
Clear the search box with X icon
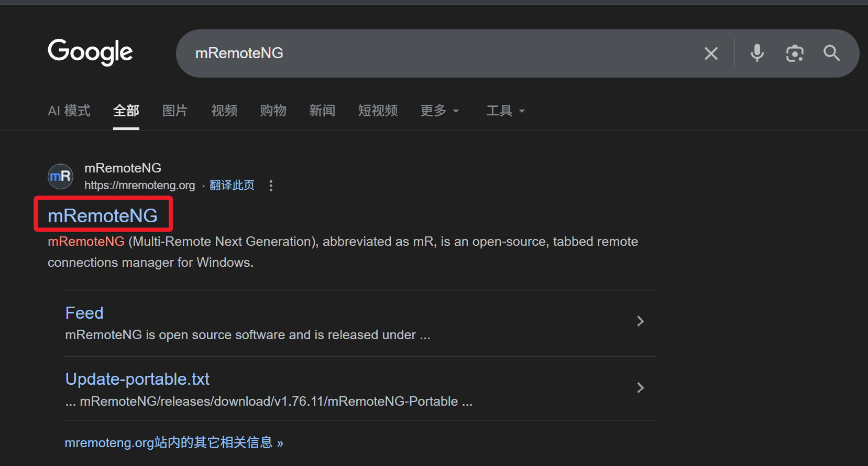click(x=711, y=53)
